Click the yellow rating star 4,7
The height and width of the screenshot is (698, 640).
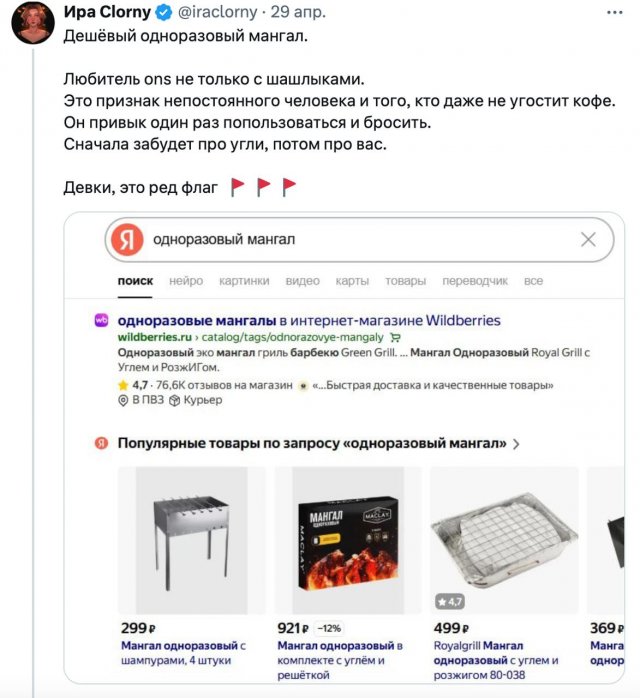click(122, 385)
